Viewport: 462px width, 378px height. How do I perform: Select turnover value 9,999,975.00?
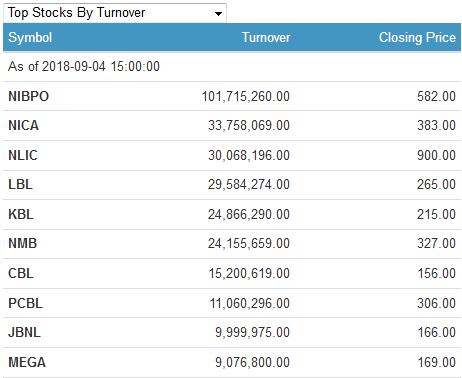tap(252, 332)
